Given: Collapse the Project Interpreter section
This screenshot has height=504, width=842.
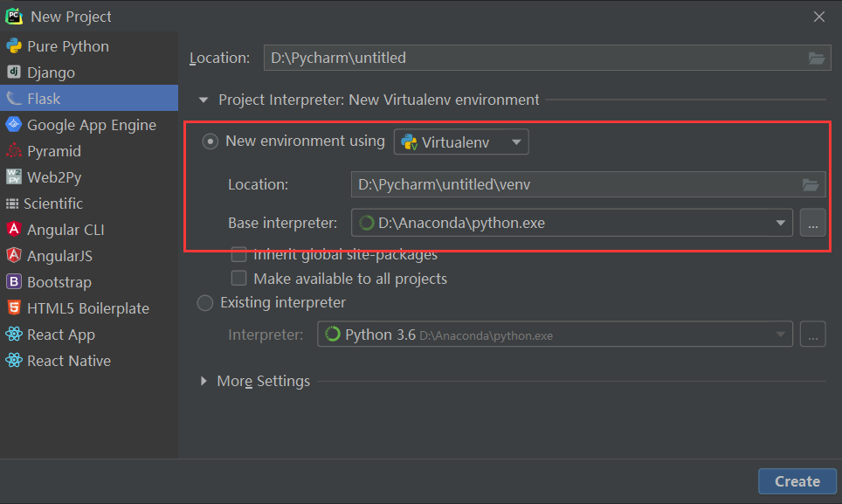Looking at the screenshot, I should click(x=204, y=100).
